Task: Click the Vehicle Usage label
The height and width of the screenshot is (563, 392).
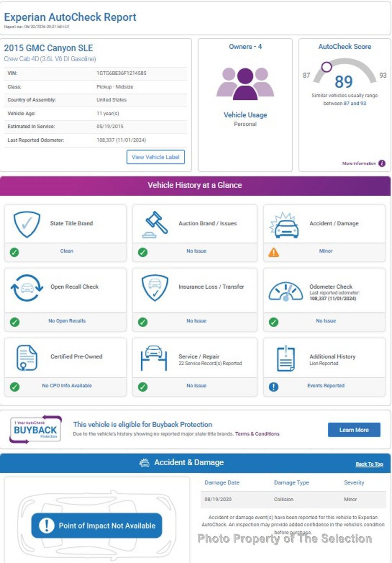Action: coord(245,115)
